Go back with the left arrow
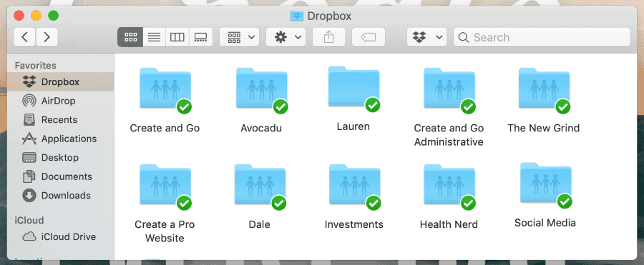This screenshot has width=644, height=265. click(x=24, y=37)
